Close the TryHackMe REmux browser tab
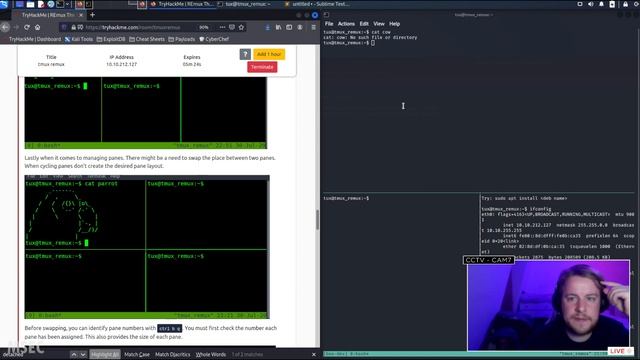 tap(81, 15)
